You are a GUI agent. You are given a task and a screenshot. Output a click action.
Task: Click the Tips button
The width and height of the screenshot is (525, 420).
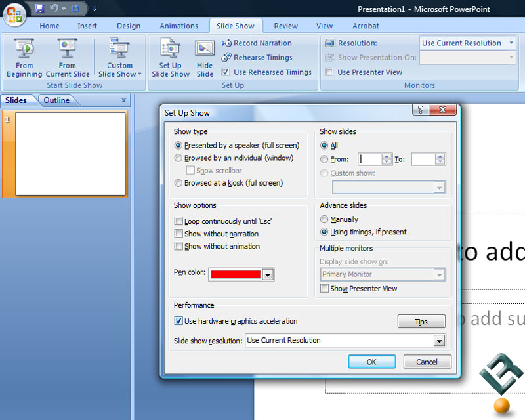click(x=421, y=322)
